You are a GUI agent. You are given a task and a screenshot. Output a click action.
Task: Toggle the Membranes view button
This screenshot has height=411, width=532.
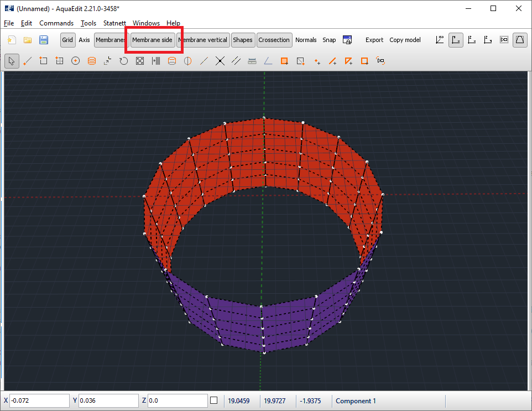pyautogui.click(x=110, y=40)
